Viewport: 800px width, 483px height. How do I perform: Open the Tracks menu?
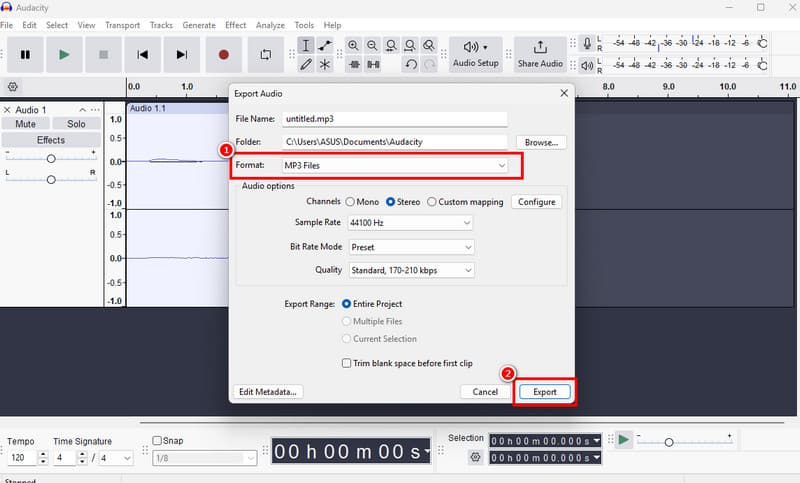point(161,25)
